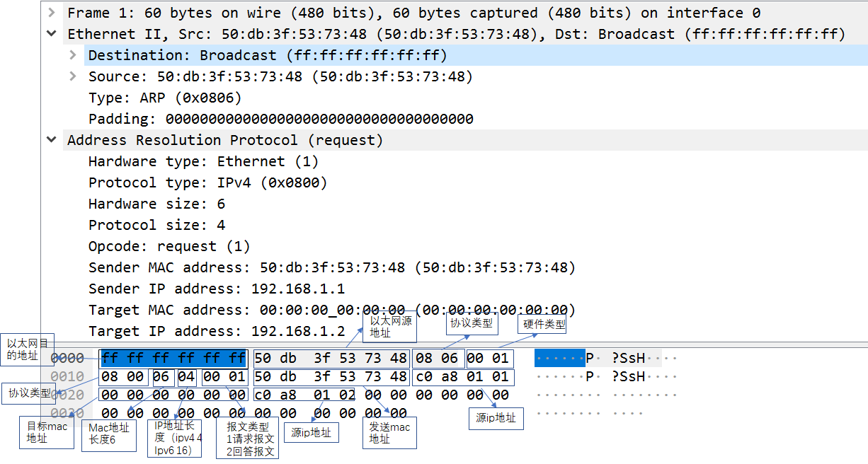This screenshot has height=464, width=868.
Task: Select the Protocol size: 4 field
Action: pos(156,225)
